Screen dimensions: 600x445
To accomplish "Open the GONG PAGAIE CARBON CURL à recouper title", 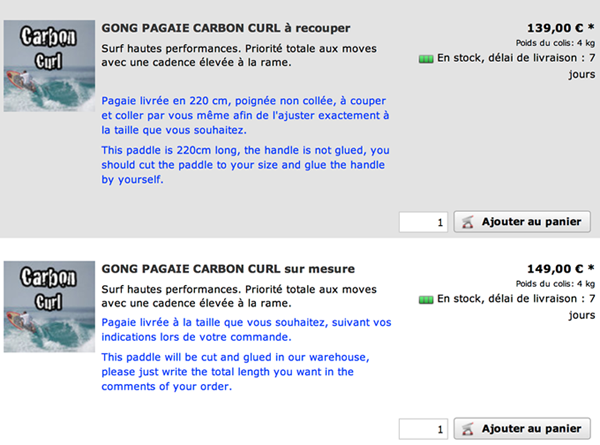I will 226,28.
